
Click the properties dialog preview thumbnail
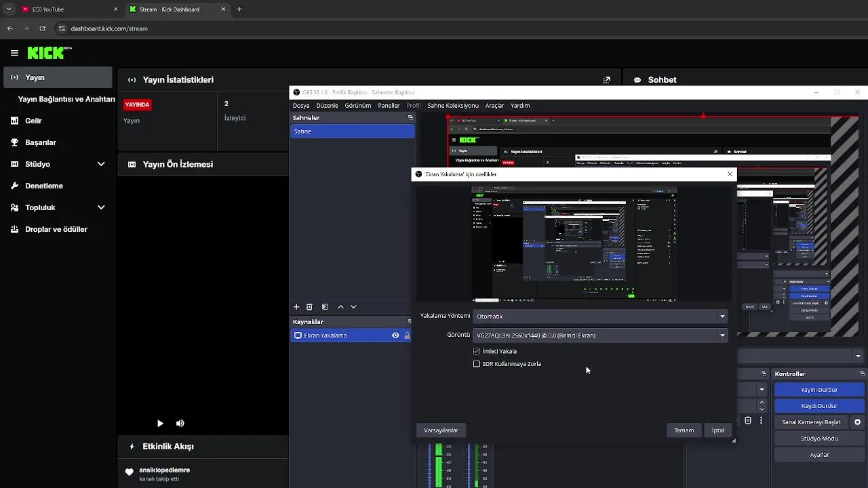[574, 243]
